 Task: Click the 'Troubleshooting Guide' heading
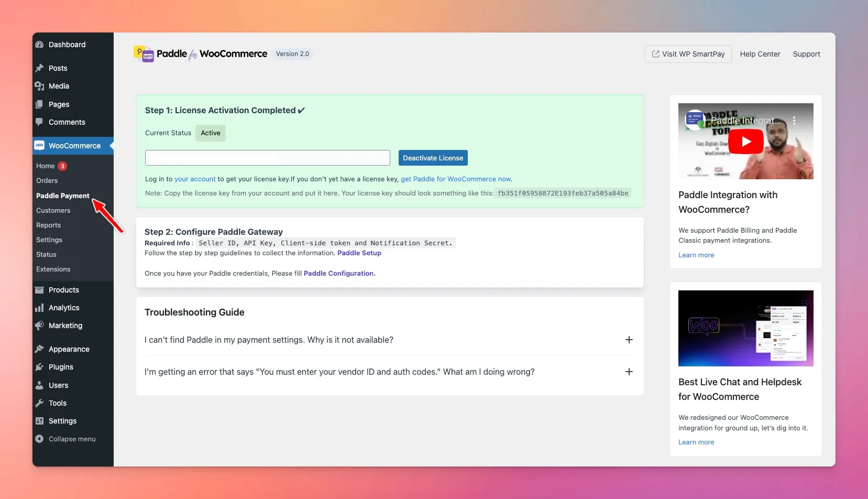click(x=194, y=312)
